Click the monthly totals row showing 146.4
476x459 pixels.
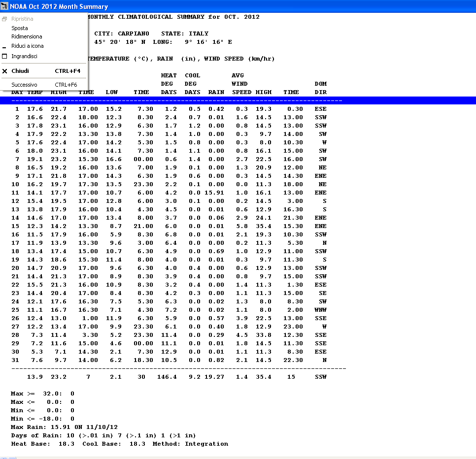[x=169, y=377]
